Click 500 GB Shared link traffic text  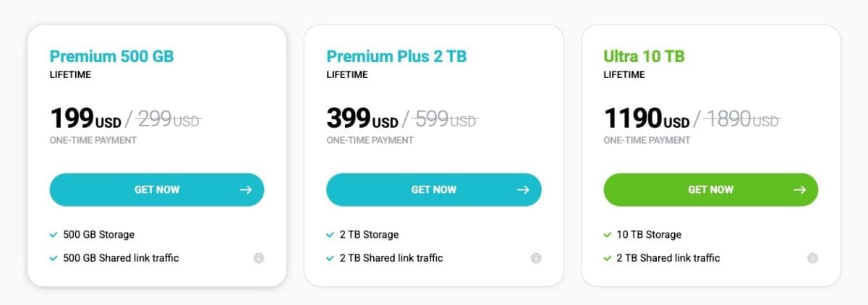pyautogui.click(x=122, y=258)
